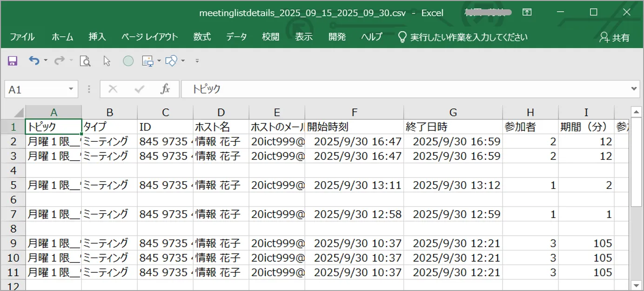Click the 共有 share button
The image size is (644, 291).
(x=615, y=38)
